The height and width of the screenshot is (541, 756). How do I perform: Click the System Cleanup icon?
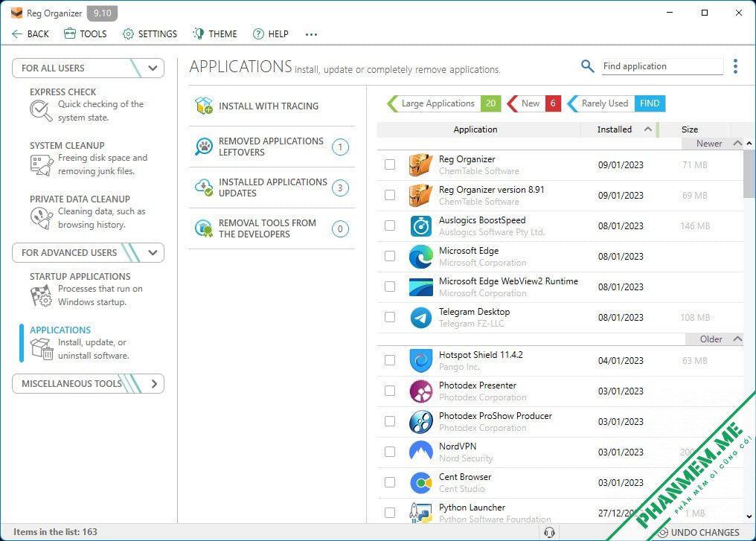(x=42, y=165)
